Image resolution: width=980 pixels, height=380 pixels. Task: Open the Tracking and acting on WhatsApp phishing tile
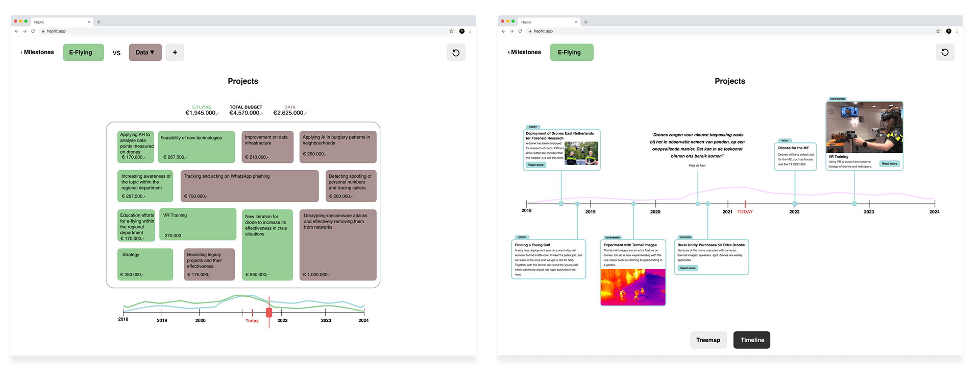(x=249, y=186)
